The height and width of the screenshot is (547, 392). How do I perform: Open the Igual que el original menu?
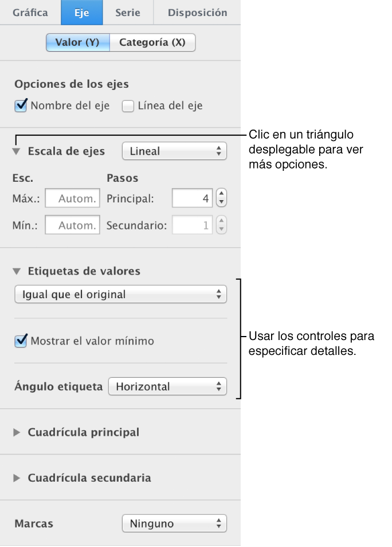[x=120, y=294]
